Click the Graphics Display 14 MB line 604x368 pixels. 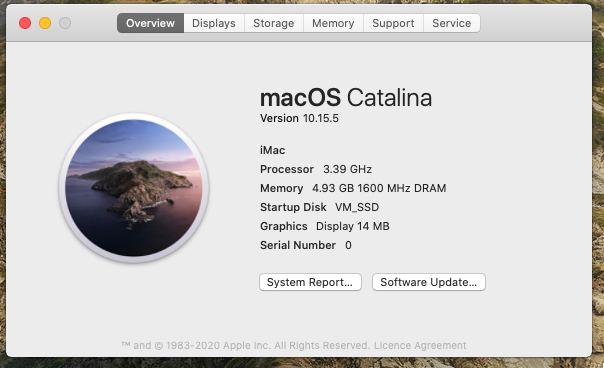[x=325, y=226]
